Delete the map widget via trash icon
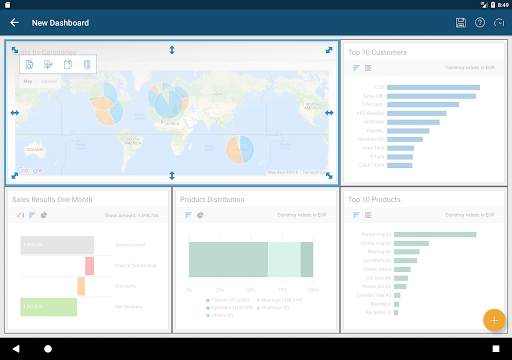Screen dimensions: 512x360 point(87,64)
